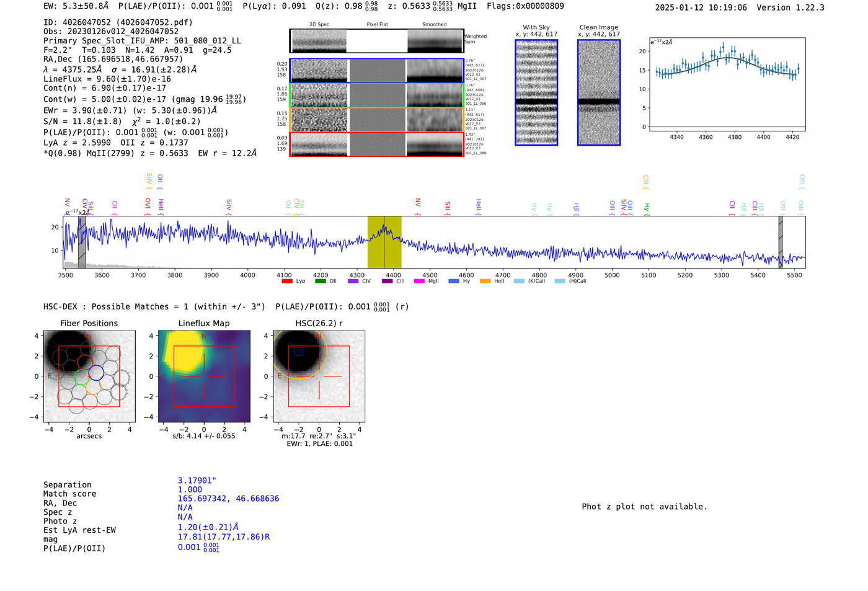Click the Fiber Positions image

[89, 376]
